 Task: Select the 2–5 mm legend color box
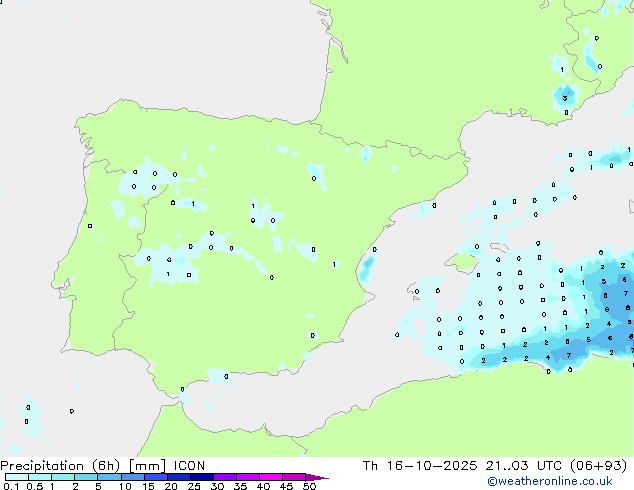pyautogui.click(x=86, y=477)
